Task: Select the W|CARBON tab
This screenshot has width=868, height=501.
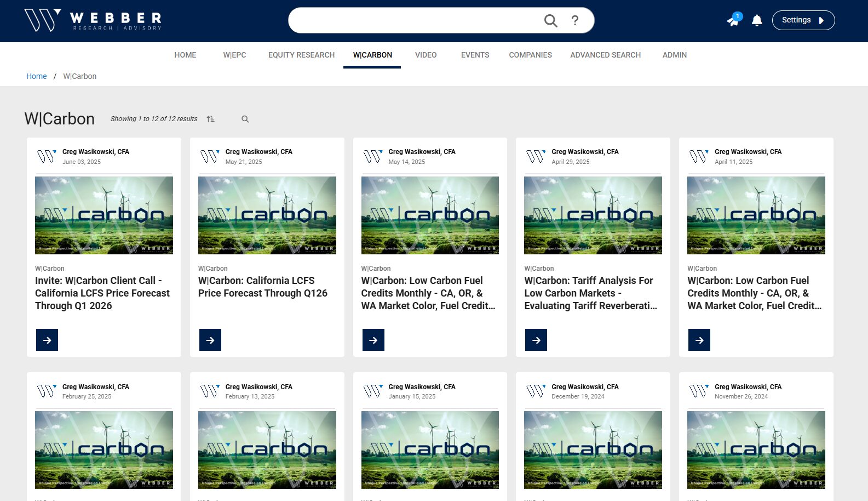Action: point(372,55)
